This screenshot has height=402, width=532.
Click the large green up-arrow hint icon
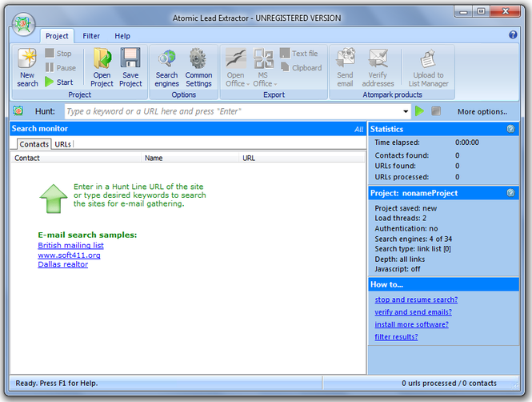(54, 199)
